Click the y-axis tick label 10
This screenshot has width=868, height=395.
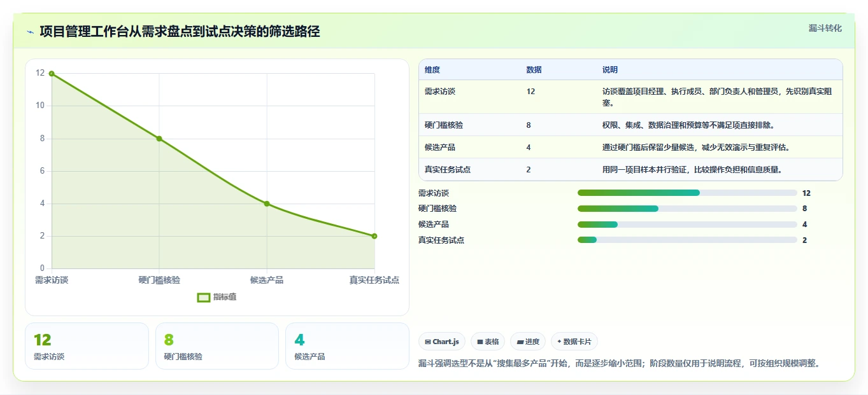pyautogui.click(x=40, y=106)
